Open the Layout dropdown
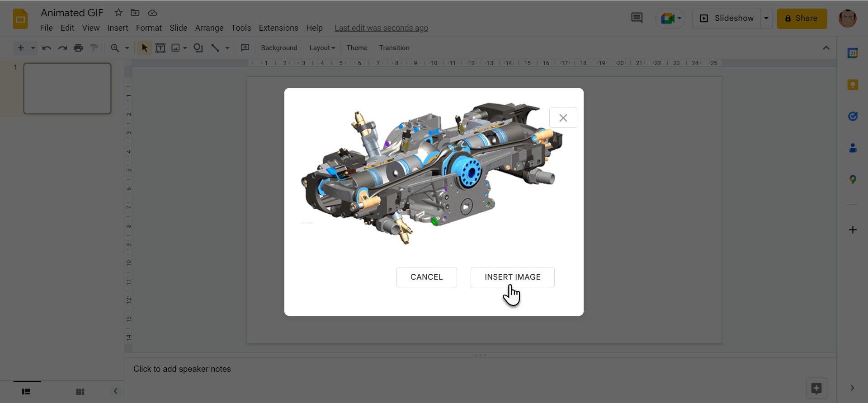This screenshot has height=403, width=868. coord(322,48)
